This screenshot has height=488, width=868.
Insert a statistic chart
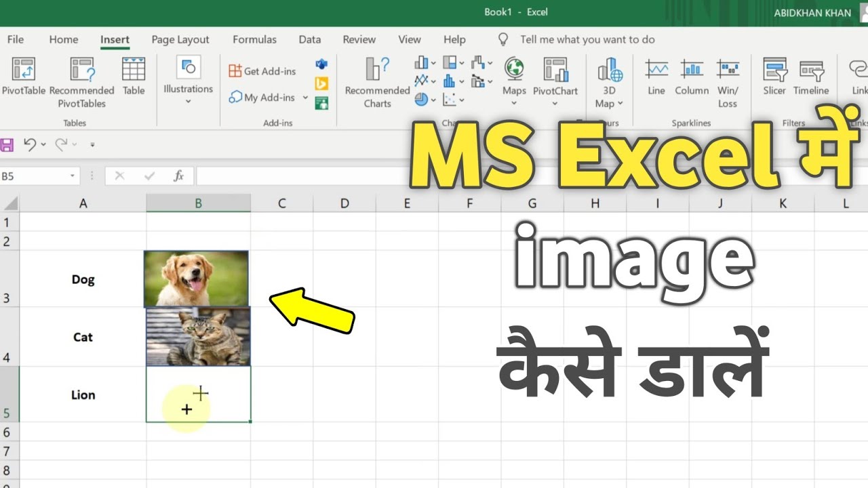(450, 81)
